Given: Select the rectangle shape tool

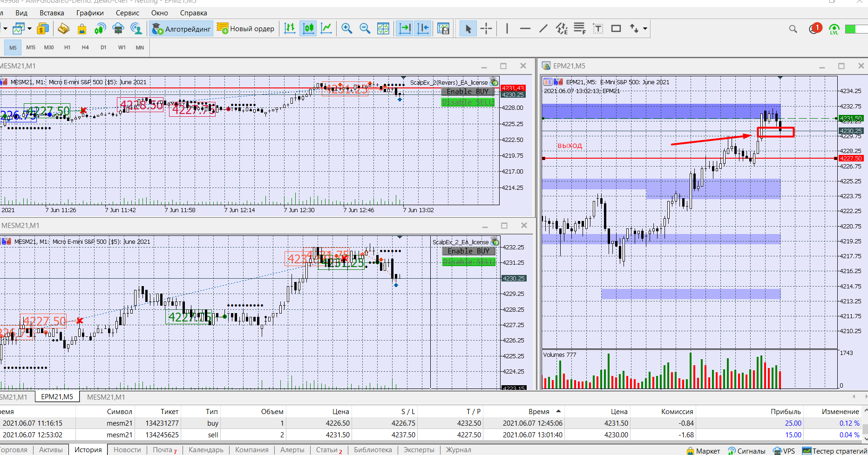Looking at the screenshot, I should 616,29.
